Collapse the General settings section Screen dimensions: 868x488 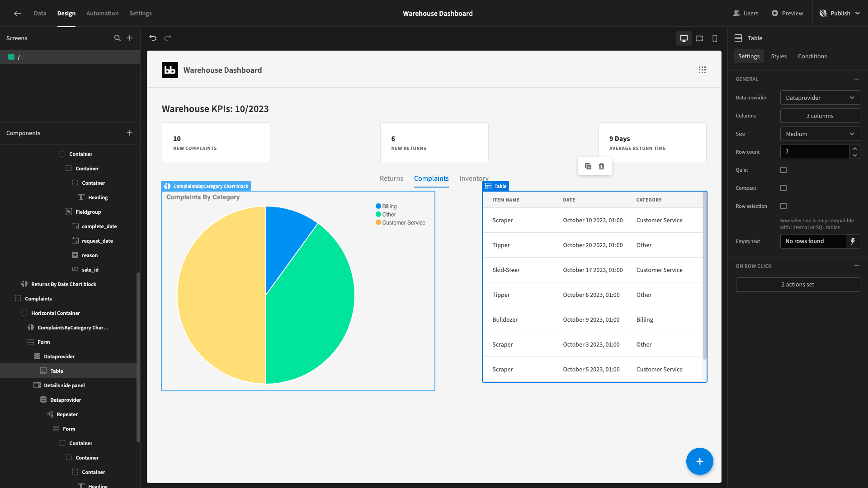[x=857, y=79]
